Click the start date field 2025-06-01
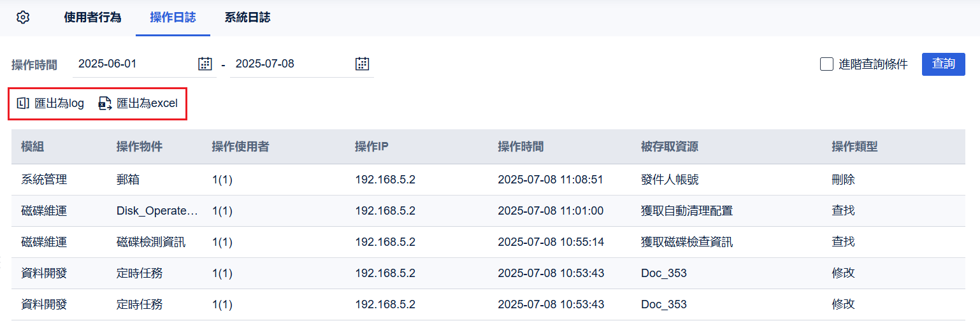Image resolution: width=980 pixels, height=321 pixels. (134, 64)
